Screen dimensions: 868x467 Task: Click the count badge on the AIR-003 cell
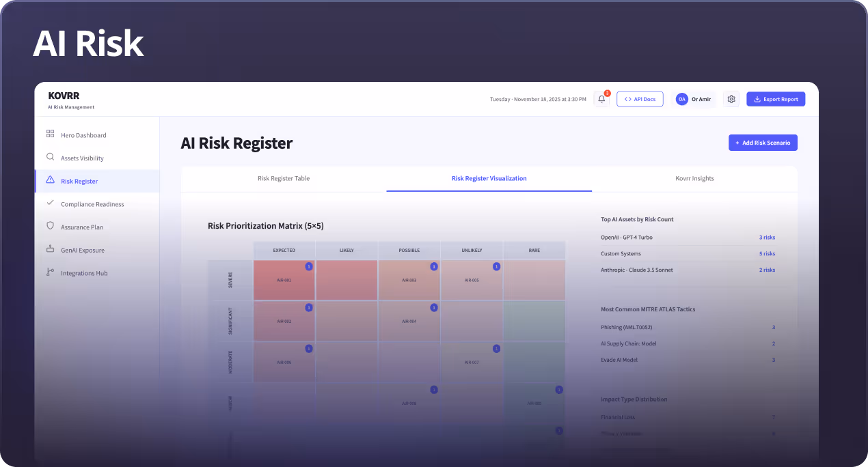click(434, 266)
